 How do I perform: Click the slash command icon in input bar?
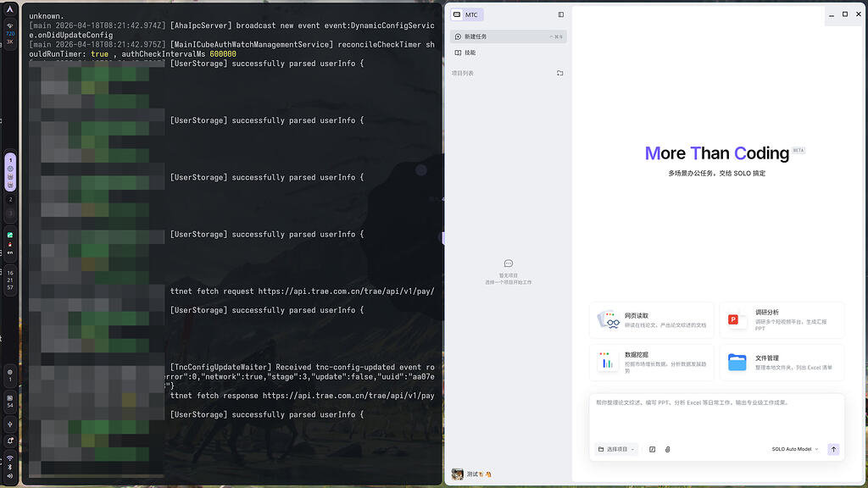[652, 449]
